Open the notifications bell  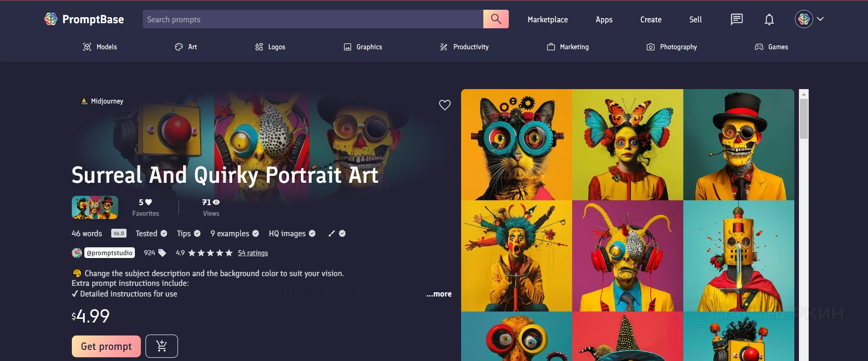click(x=769, y=19)
